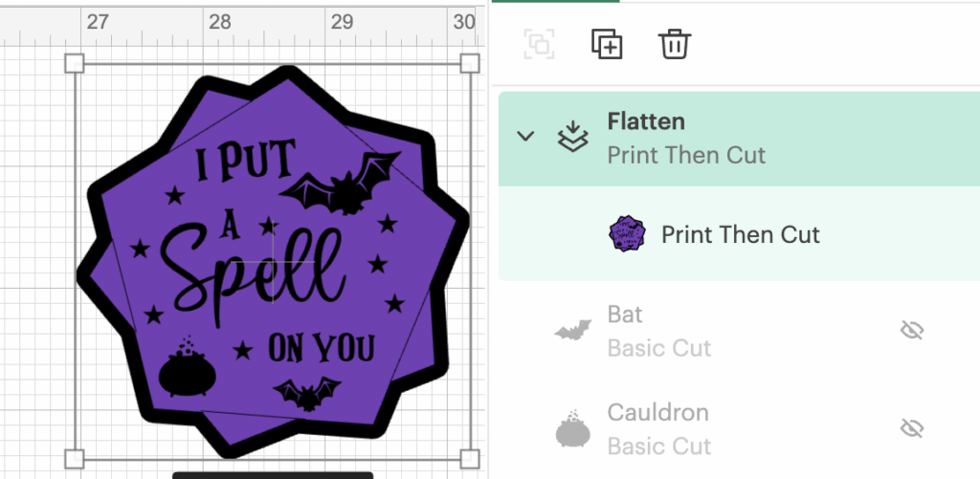Click the bottom-right selection handle

[x=470, y=459]
